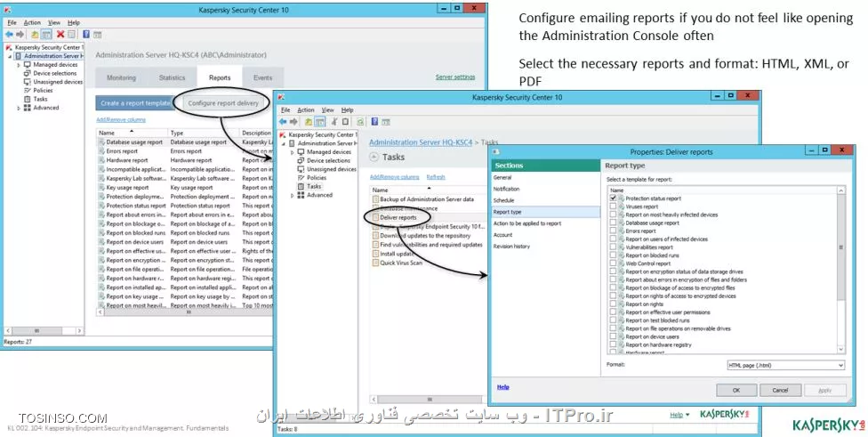Open the Format dropdown showing HTML page
The height and width of the screenshot is (437, 868).
click(x=785, y=366)
